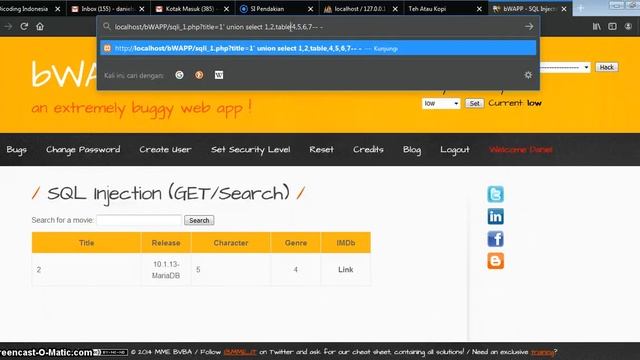The width and height of the screenshot is (640, 360).
Task: Go to the browser home page icon
Action: [x=40, y=27]
